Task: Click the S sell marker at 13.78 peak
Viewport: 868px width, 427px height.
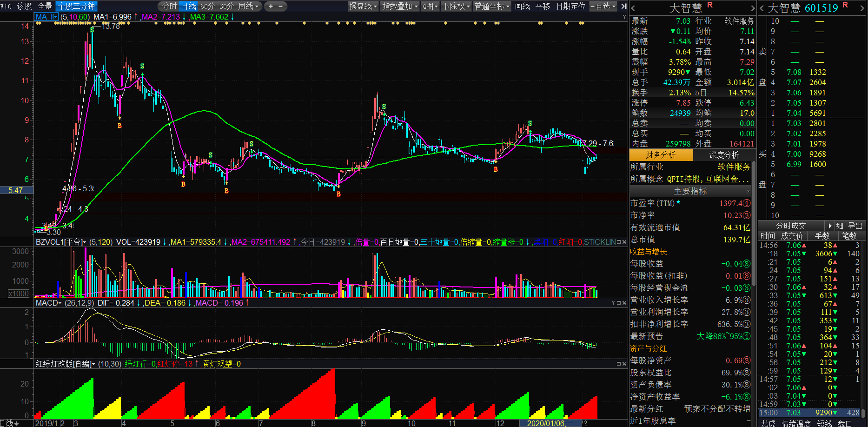Action: (x=92, y=30)
